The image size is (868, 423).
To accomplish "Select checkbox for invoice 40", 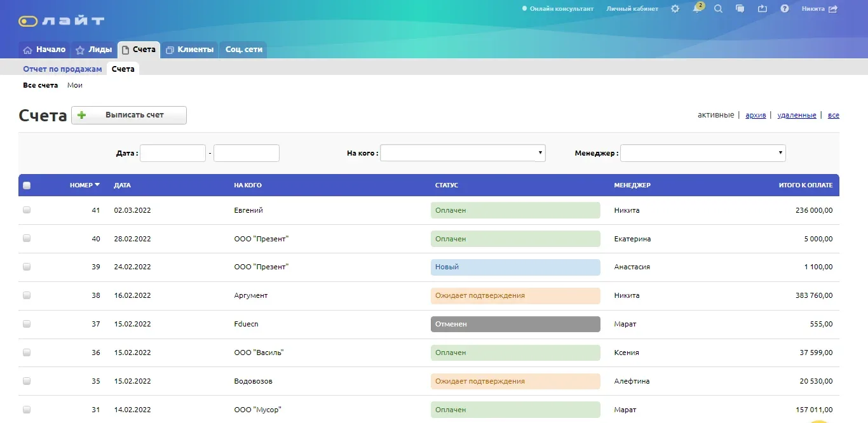I will coord(27,238).
